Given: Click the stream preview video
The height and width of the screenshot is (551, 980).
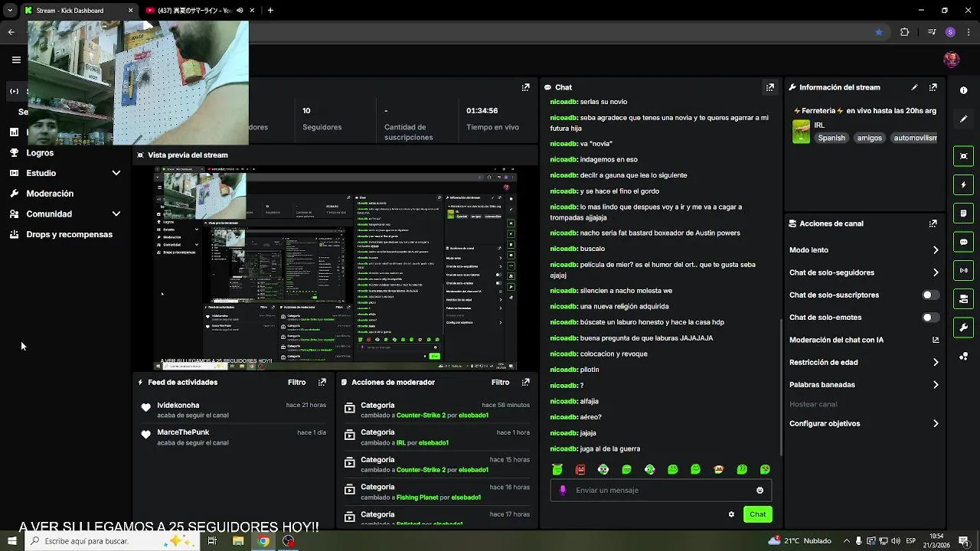Looking at the screenshot, I should (x=335, y=269).
